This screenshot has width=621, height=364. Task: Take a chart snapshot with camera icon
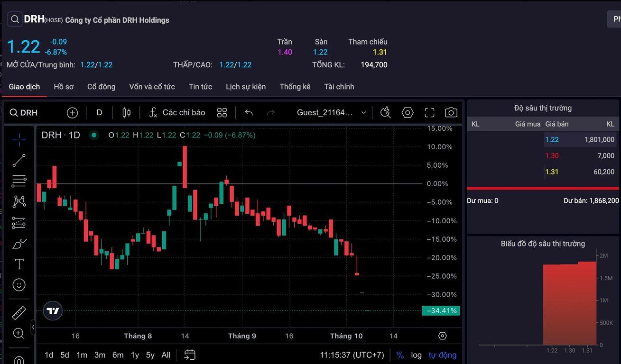451,113
